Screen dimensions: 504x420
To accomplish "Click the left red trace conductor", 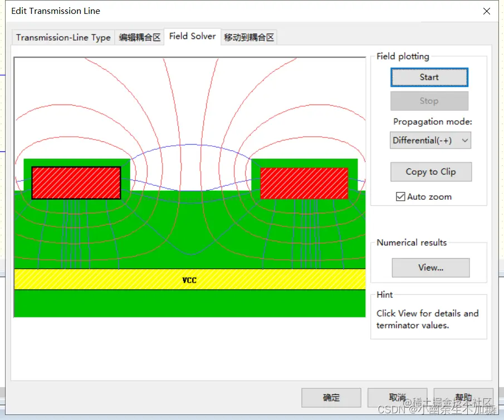I will (76, 182).
